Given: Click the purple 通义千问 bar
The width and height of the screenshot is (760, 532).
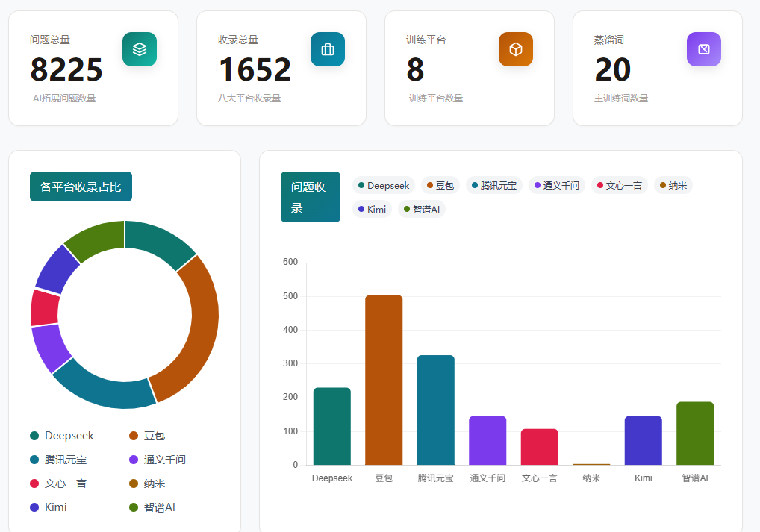Looking at the screenshot, I should [488, 440].
